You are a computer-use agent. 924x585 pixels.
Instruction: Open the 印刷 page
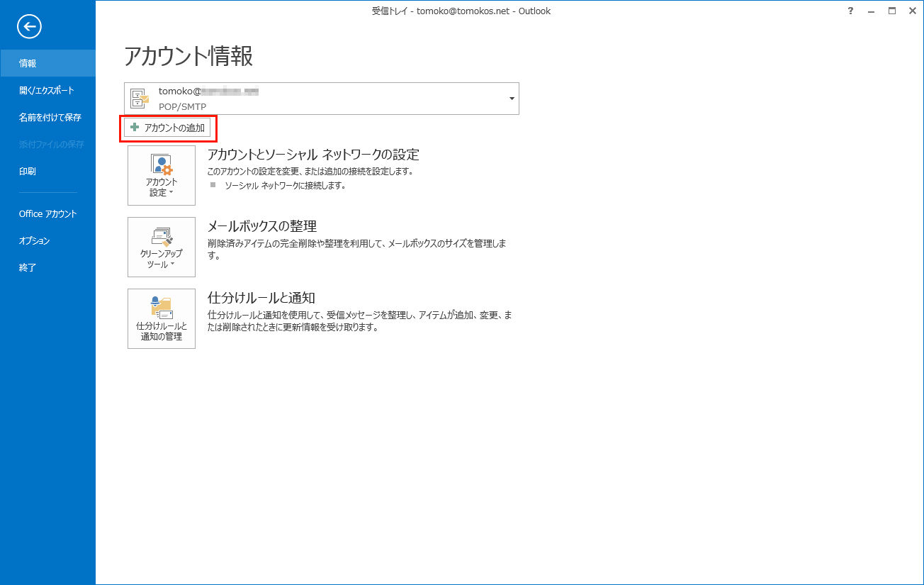click(47, 171)
